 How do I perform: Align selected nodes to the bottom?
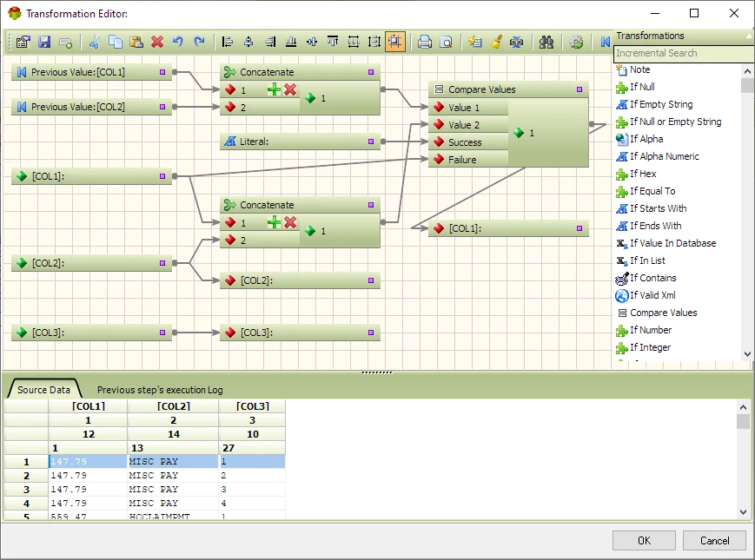tap(291, 42)
